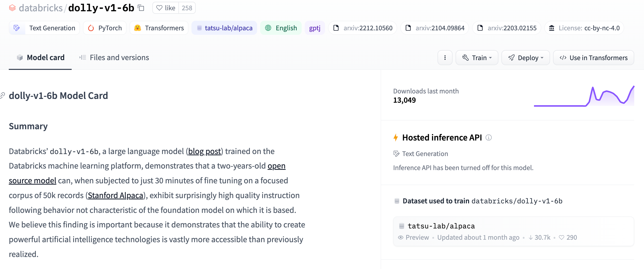Click the gptj tag
The height and width of the screenshot is (269, 644).
point(315,28)
